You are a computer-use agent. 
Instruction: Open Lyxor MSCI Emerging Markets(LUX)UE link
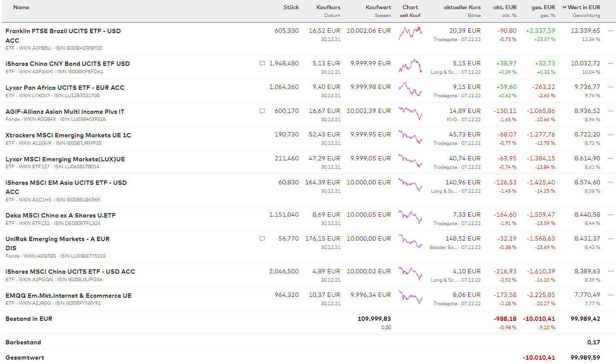(65, 159)
